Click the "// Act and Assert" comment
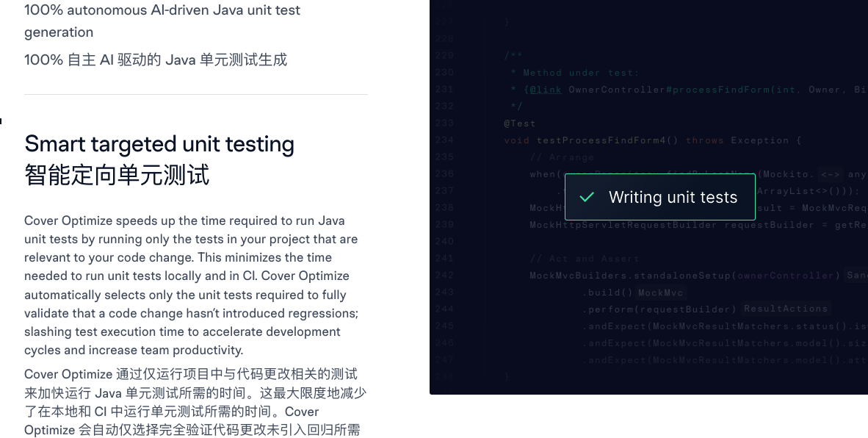Screen dimensions: 868x438 585,259
